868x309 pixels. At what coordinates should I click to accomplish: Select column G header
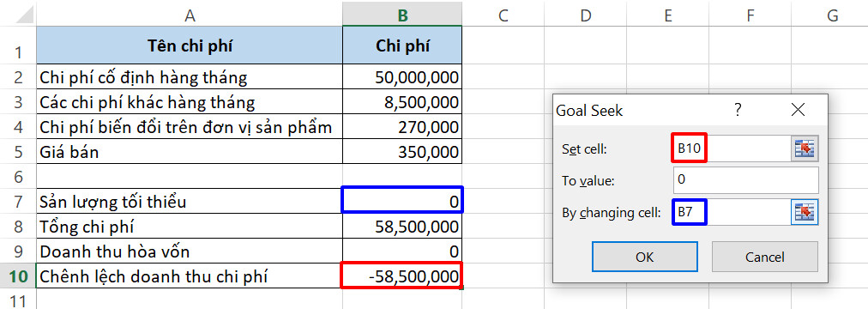pyautogui.click(x=829, y=15)
